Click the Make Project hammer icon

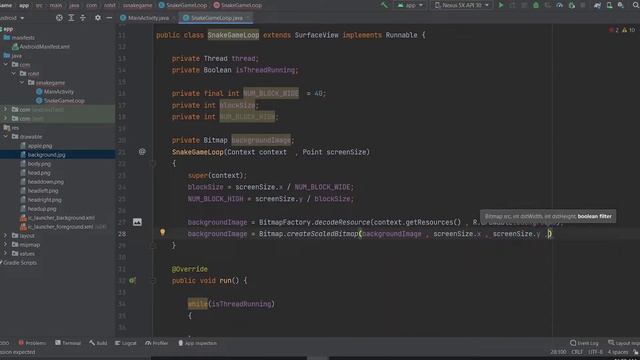(384, 5)
